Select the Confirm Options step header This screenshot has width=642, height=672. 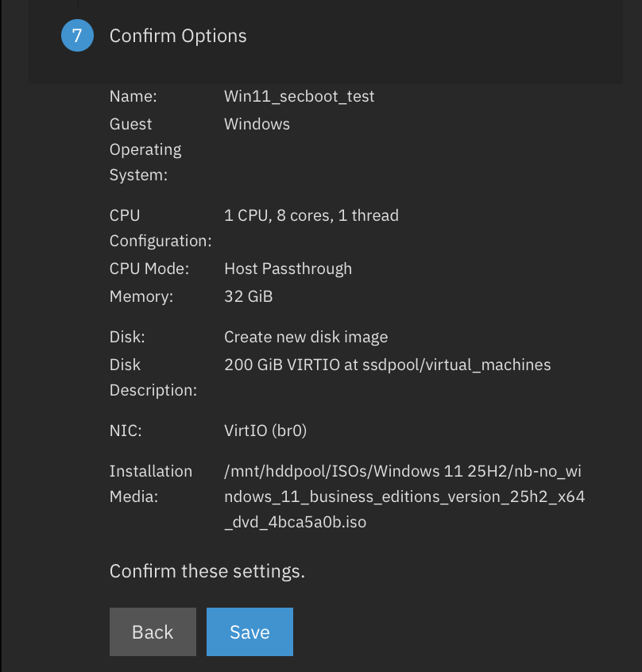tap(178, 36)
